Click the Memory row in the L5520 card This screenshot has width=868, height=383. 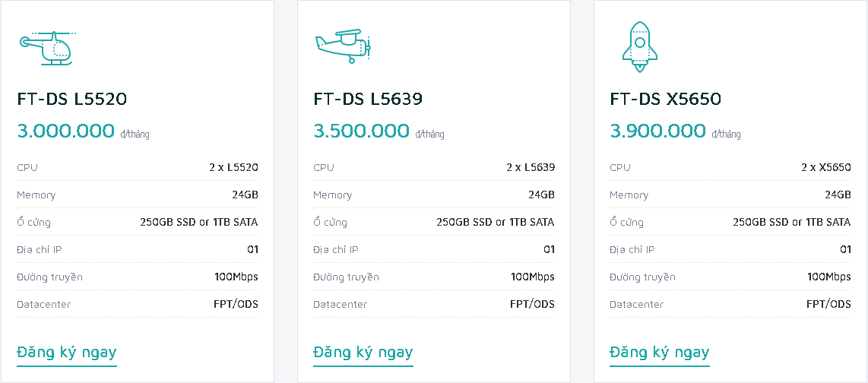pyautogui.click(x=138, y=195)
